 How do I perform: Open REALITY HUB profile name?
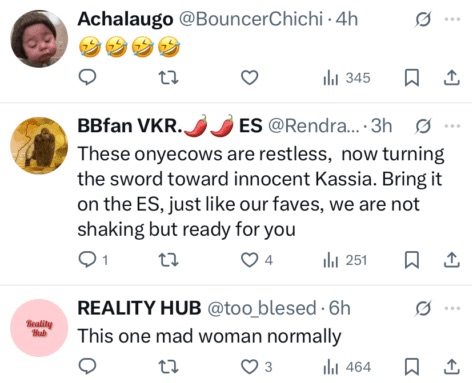[x=139, y=308]
